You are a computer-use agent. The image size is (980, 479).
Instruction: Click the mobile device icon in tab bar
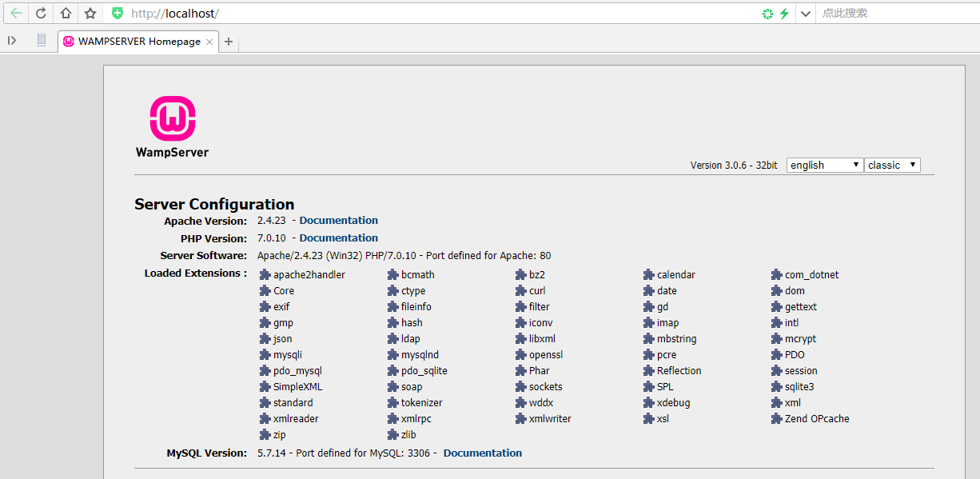tap(42, 40)
